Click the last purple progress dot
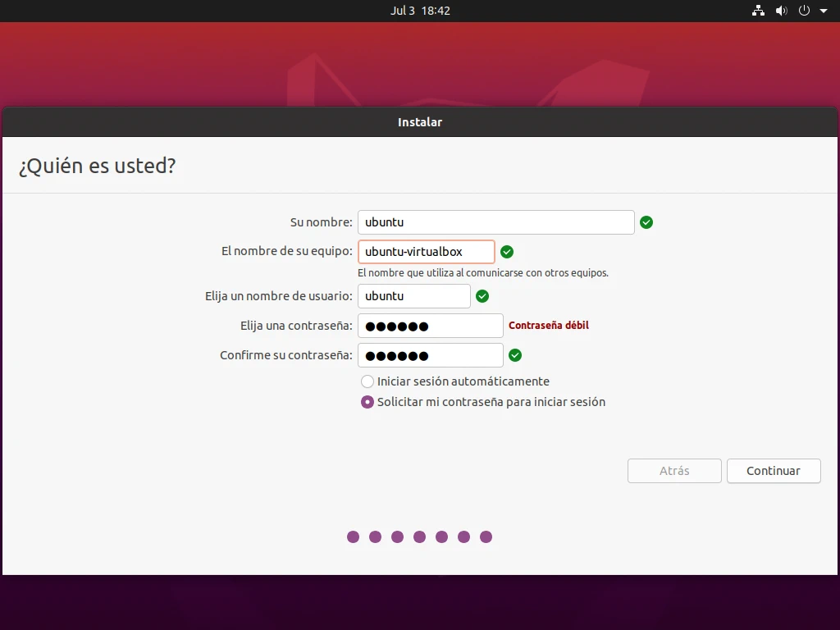The width and height of the screenshot is (840, 630). coord(486,536)
